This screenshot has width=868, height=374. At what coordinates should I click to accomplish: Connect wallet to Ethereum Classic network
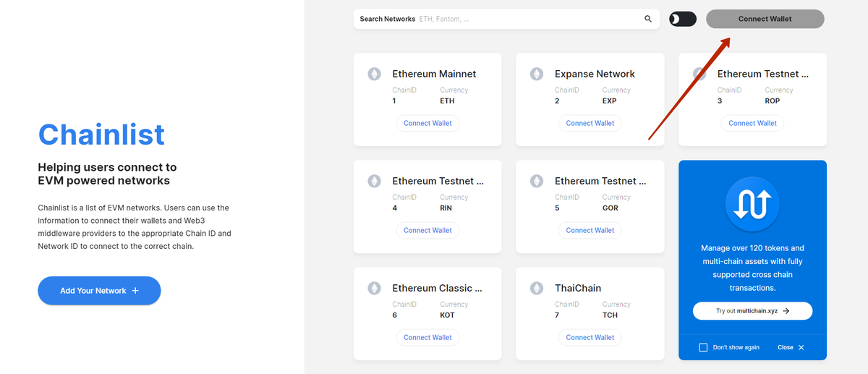click(x=427, y=337)
